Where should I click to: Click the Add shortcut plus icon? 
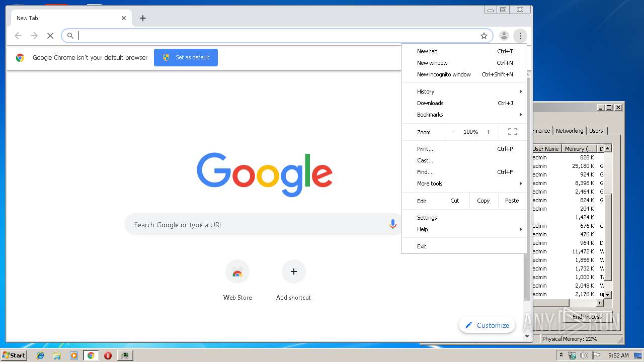tap(294, 272)
